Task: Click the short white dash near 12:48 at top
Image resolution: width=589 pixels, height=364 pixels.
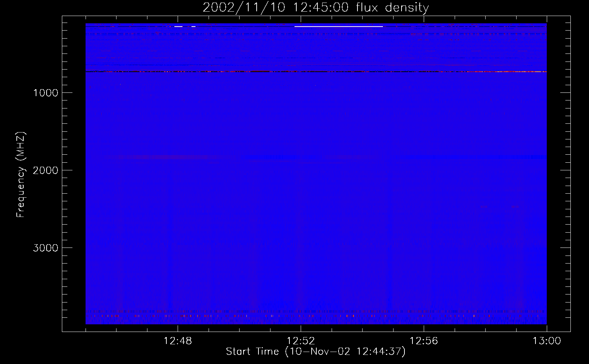Action: (x=178, y=27)
